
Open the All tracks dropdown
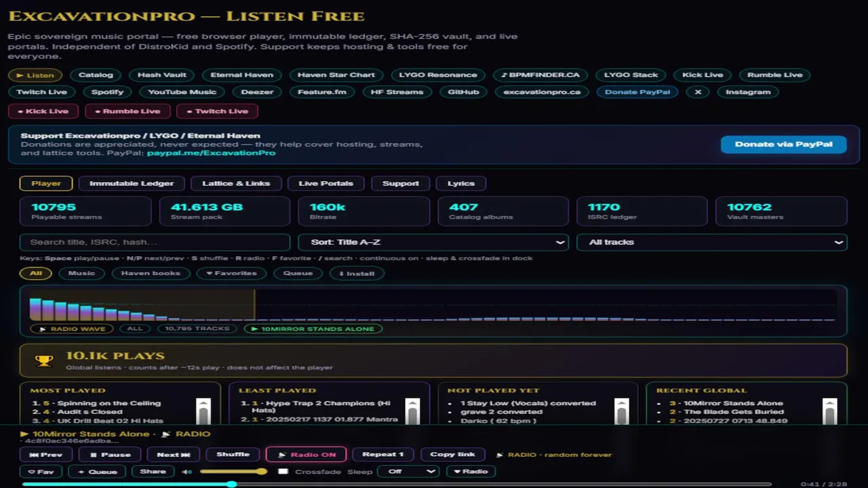coord(712,242)
